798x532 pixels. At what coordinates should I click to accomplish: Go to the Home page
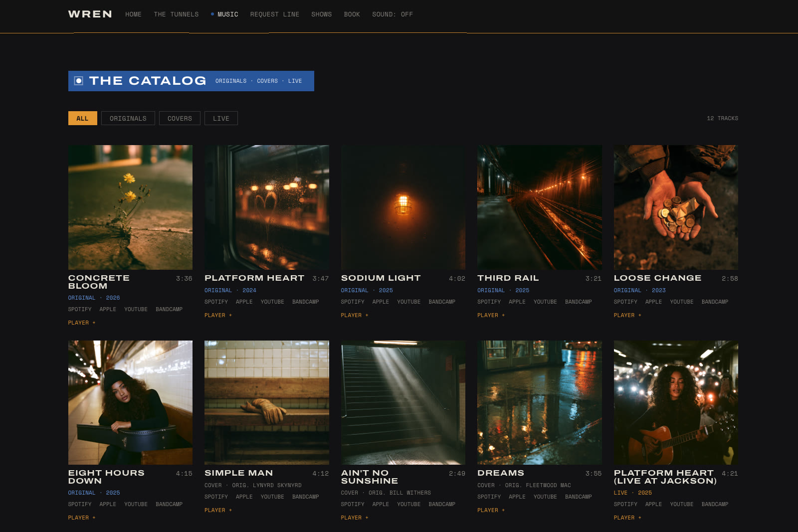pos(133,14)
